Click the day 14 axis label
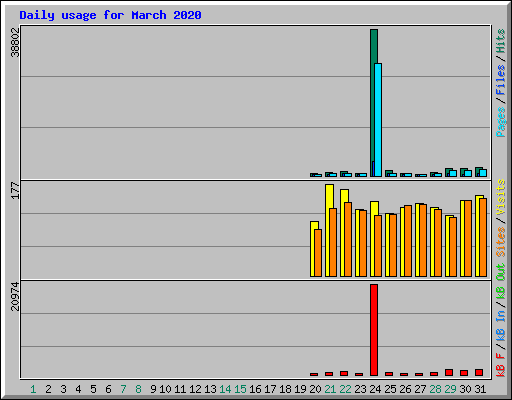The image size is (512, 400). pyautogui.click(x=225, y=389)
